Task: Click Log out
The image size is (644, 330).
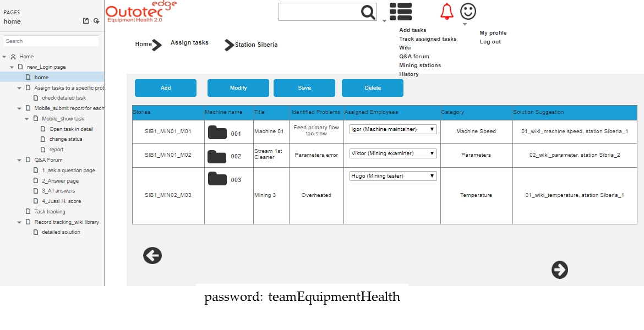Action: [x=490, y=42]
